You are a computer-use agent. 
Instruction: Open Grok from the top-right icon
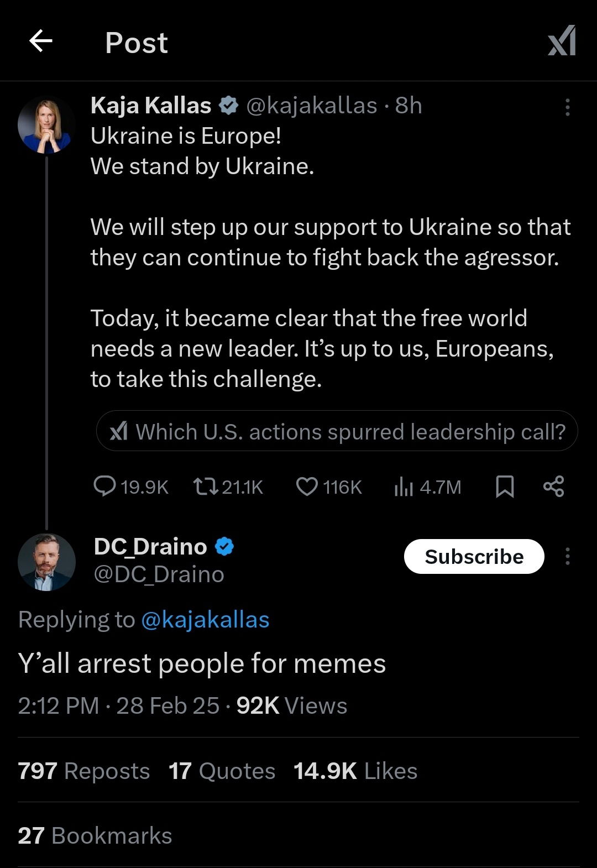pyautogui.click(x=562, y=41)
